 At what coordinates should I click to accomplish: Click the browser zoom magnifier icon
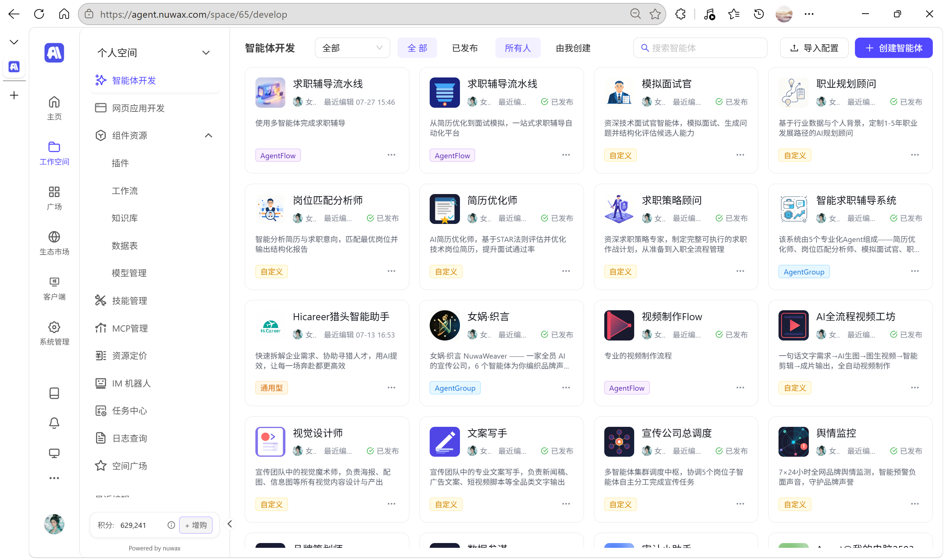coord(635,14)
